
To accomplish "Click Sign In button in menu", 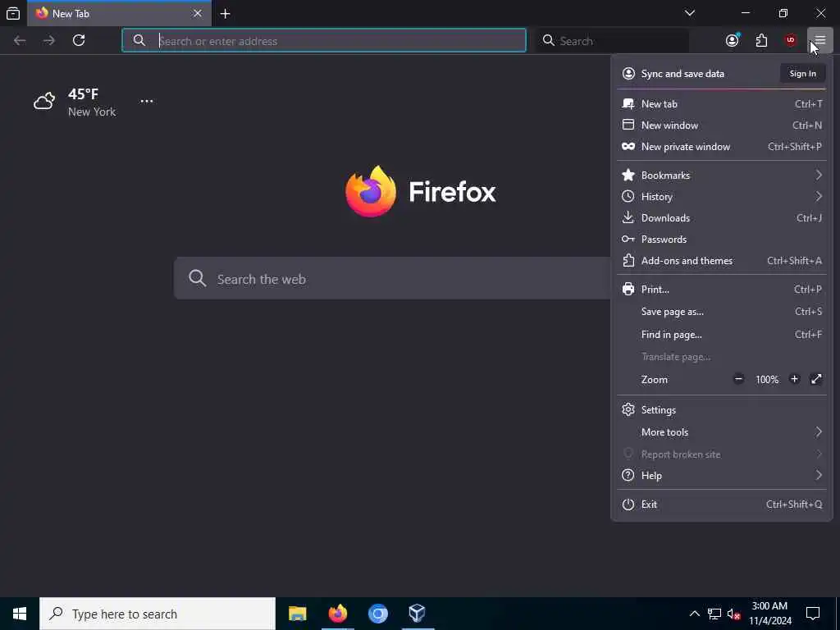I will tap(802, 74).
